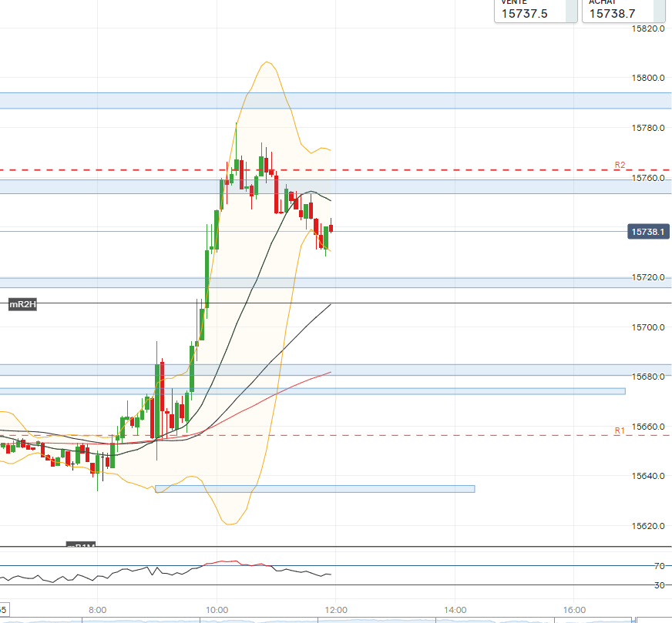Click the VENTE 15737.5 sell button
The height and width of the screenshot is (623, 672).
pos(536,10)
